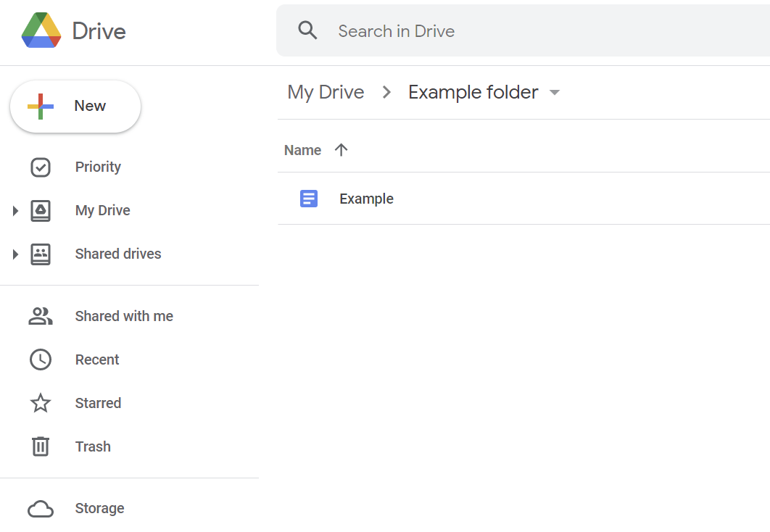Select the Example document name

366,199
